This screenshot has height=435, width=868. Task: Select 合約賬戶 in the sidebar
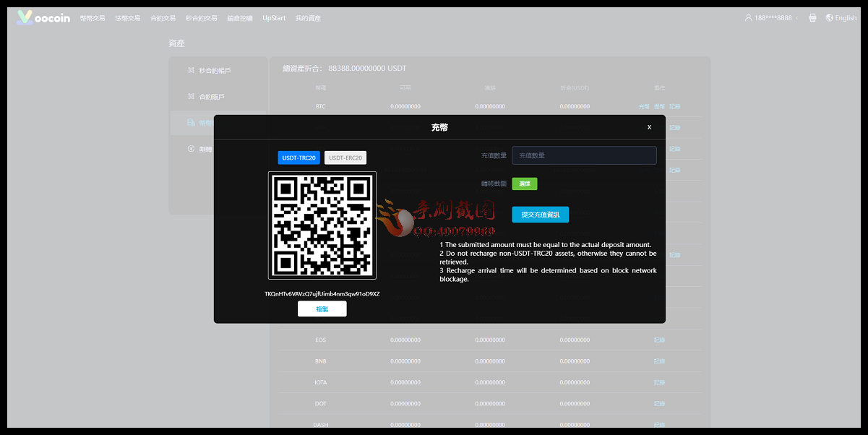point(212,96)
